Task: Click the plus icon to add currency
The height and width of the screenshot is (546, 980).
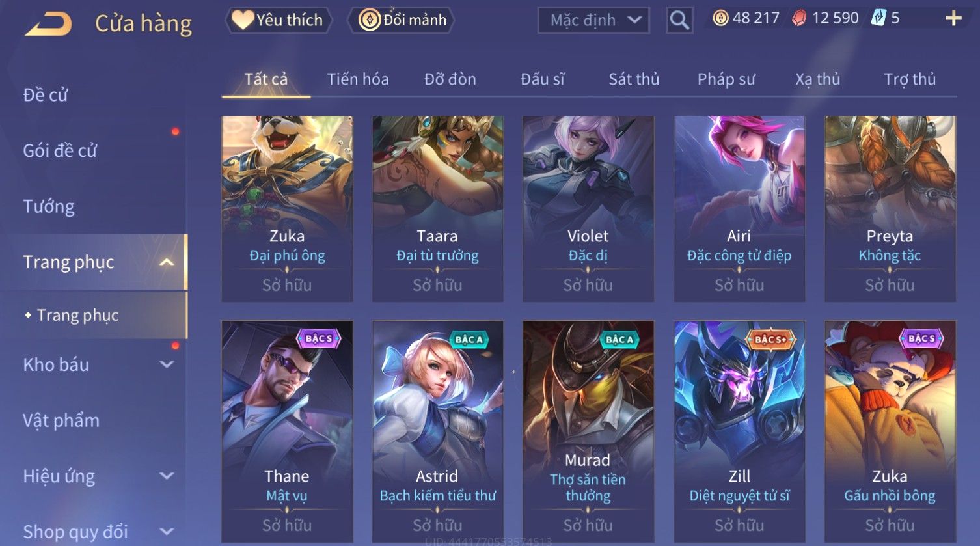Action: coord(953,18)
